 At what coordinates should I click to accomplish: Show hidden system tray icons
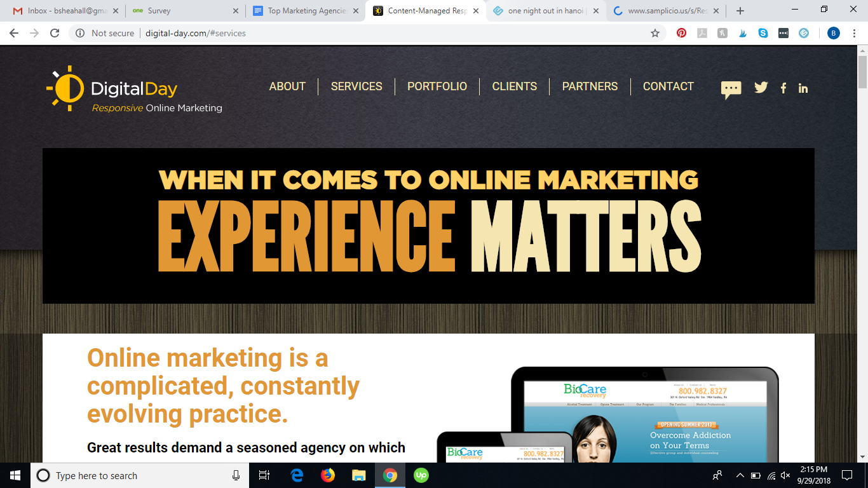(740, 475)
